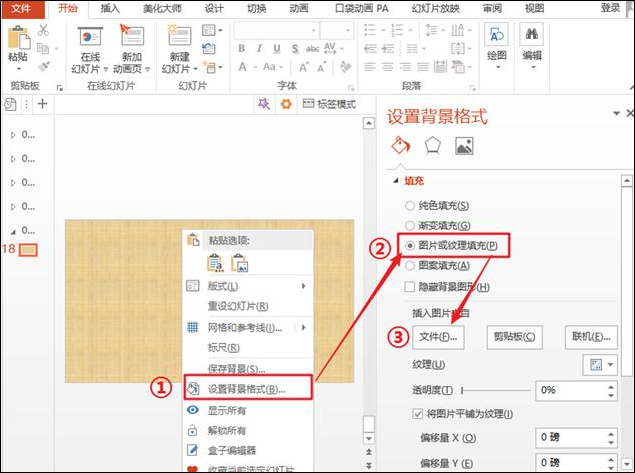This screenshot has width=635, height=473.
Task: Click the 文件(F)... button
Action: pos(438,337)
